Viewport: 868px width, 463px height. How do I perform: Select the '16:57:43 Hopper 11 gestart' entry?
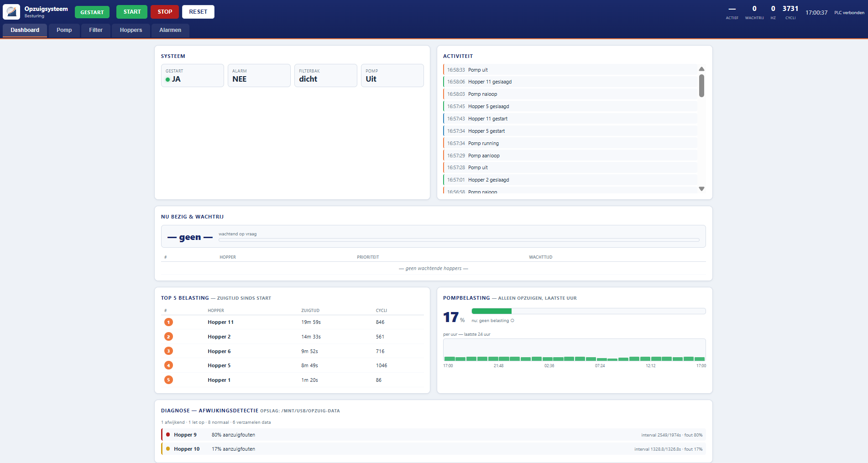coord(570,119)
